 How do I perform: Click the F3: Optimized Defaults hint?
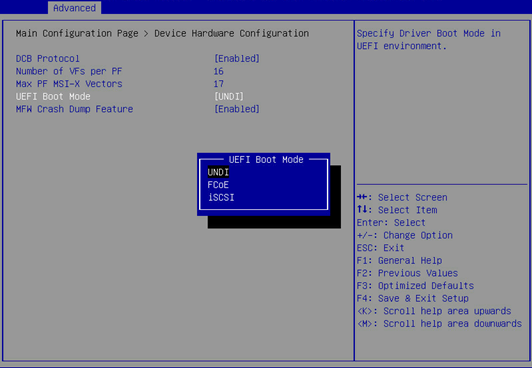pyautogui.click(x=415, y=285)
